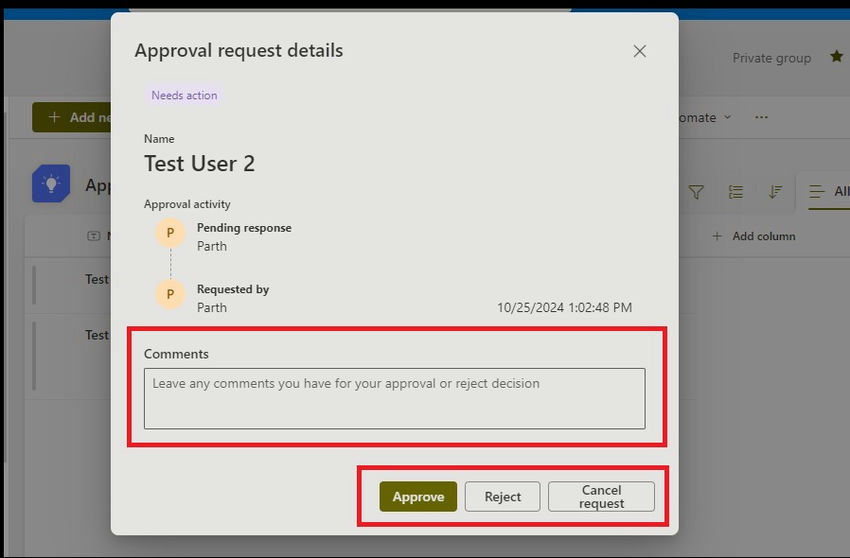Screen dimensions: 850x558
Task: Add a column to the list
Action: pos(754,236)
